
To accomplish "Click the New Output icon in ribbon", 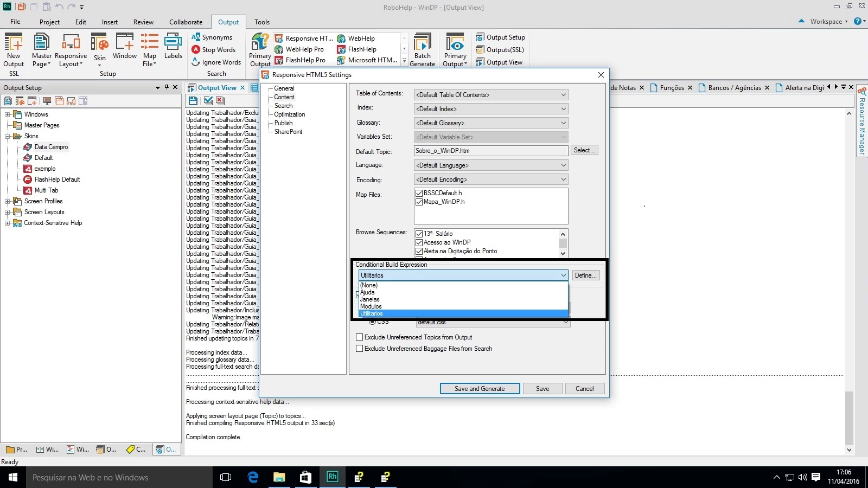I will click(14, 50).
